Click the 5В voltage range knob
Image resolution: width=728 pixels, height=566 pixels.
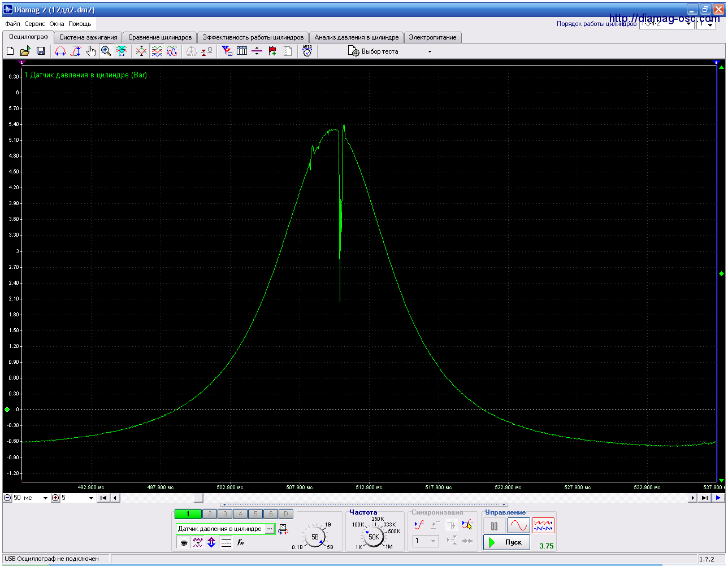click(315, 537)
